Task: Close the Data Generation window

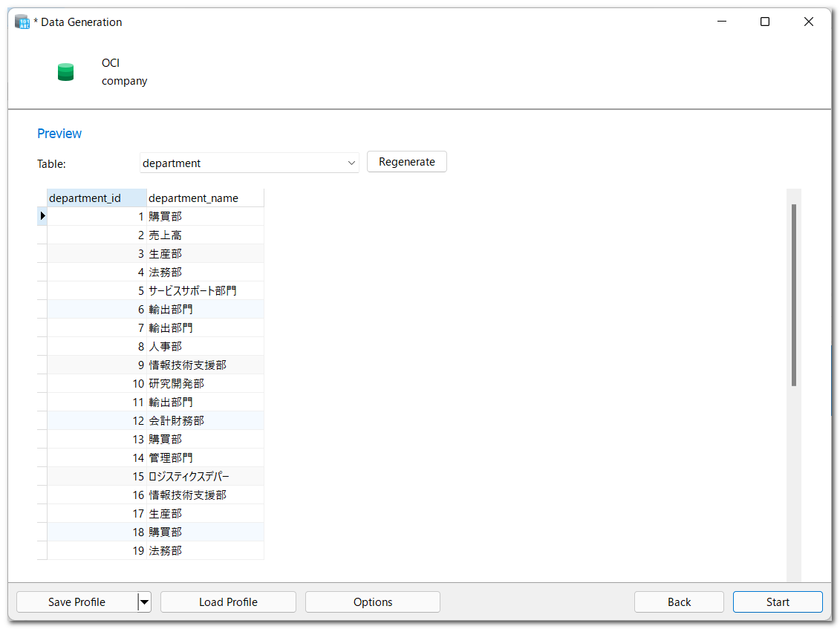Action: [808, 22]
